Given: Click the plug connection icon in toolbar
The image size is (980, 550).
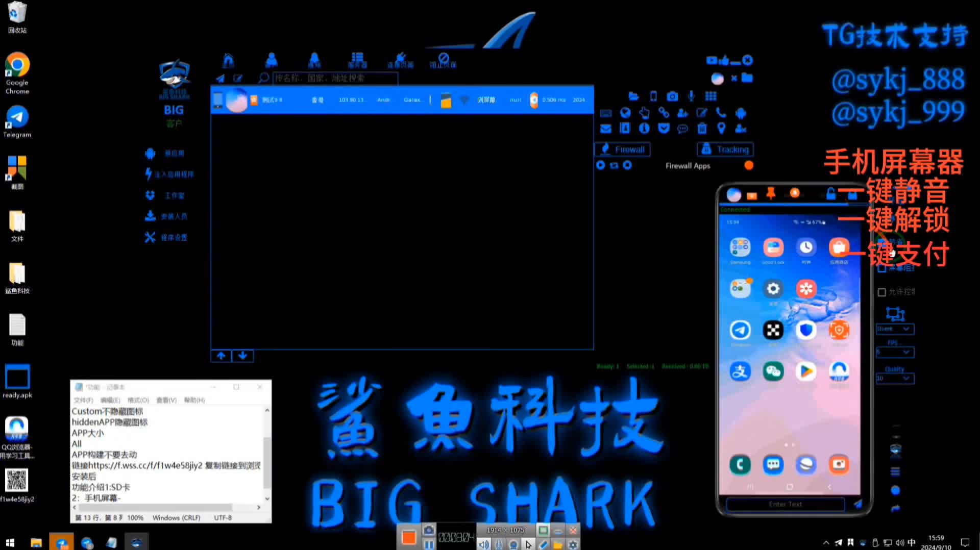Looking at the screenshot, I should tap(400, 60).
